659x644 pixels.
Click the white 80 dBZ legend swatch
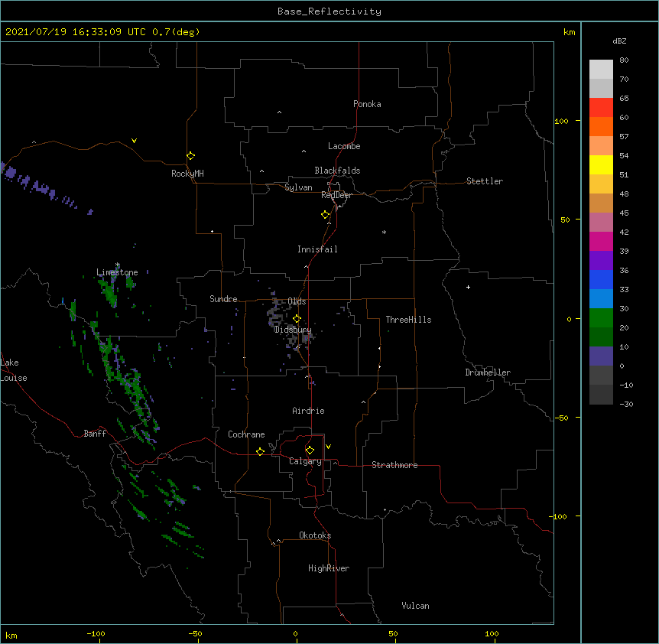click(x=601, y=70)
